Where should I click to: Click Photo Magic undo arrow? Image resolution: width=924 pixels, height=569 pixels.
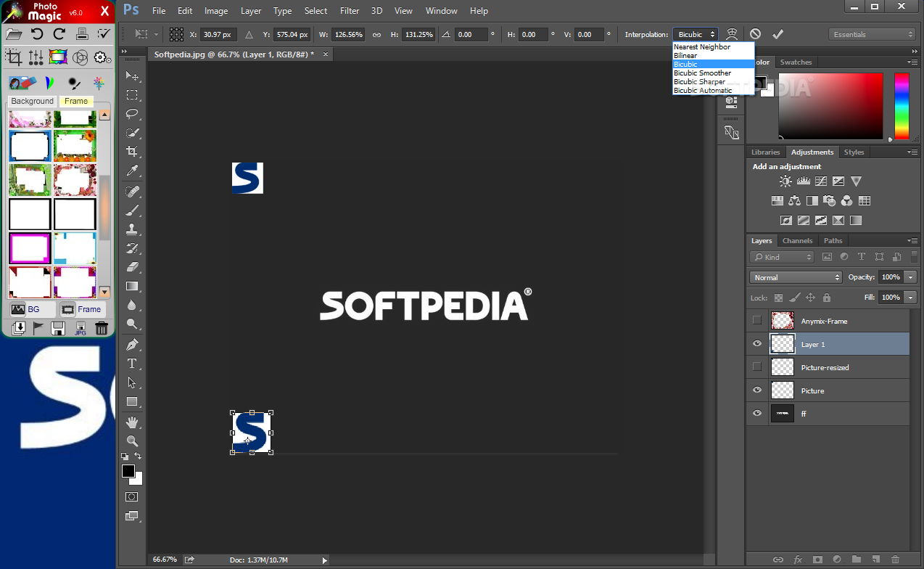click(x=36, y=33)
